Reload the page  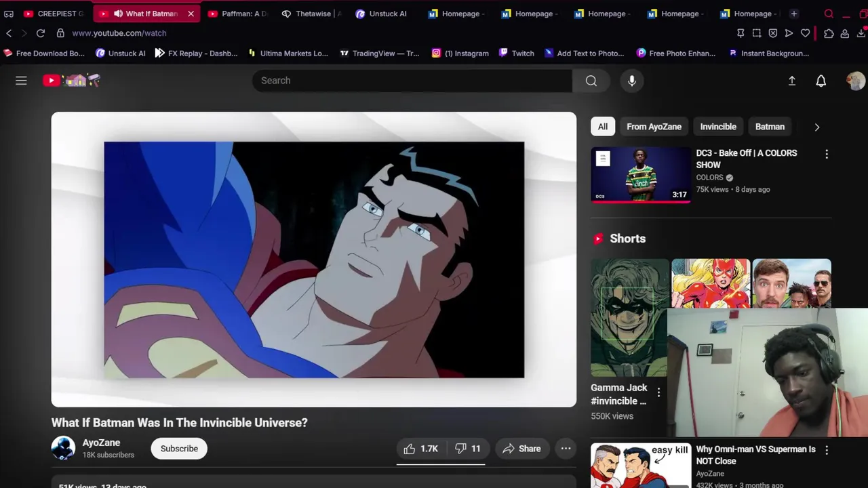tap(41, 33)
